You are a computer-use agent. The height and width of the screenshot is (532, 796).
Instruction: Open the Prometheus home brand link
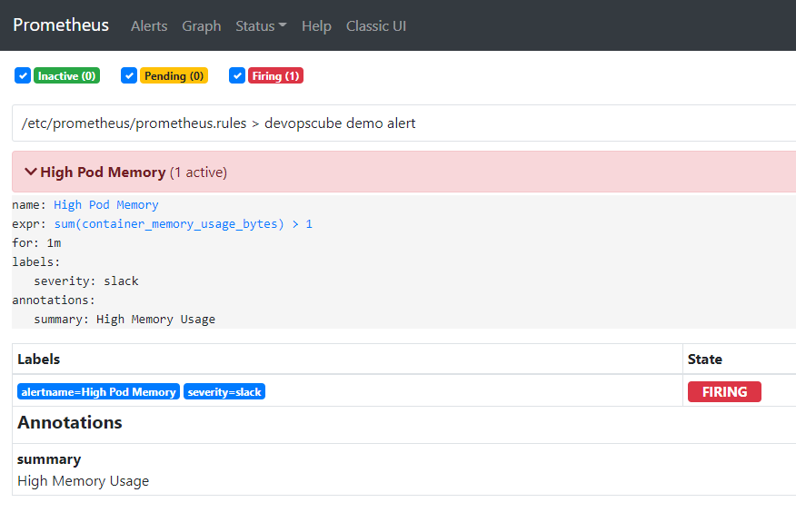61,25
